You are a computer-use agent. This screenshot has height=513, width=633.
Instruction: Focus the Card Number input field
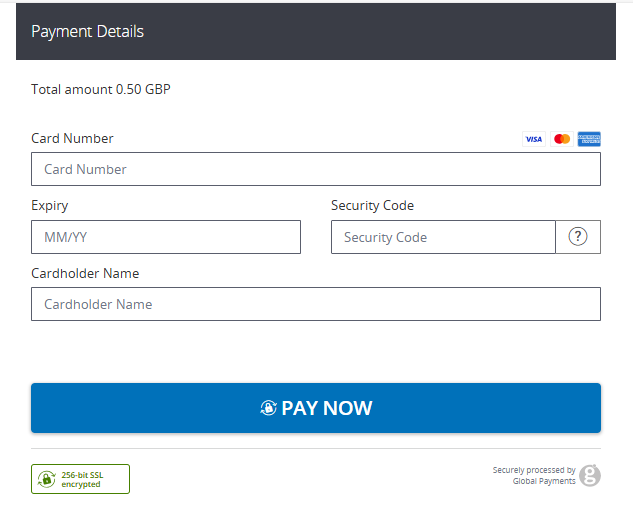pos(316,169)
